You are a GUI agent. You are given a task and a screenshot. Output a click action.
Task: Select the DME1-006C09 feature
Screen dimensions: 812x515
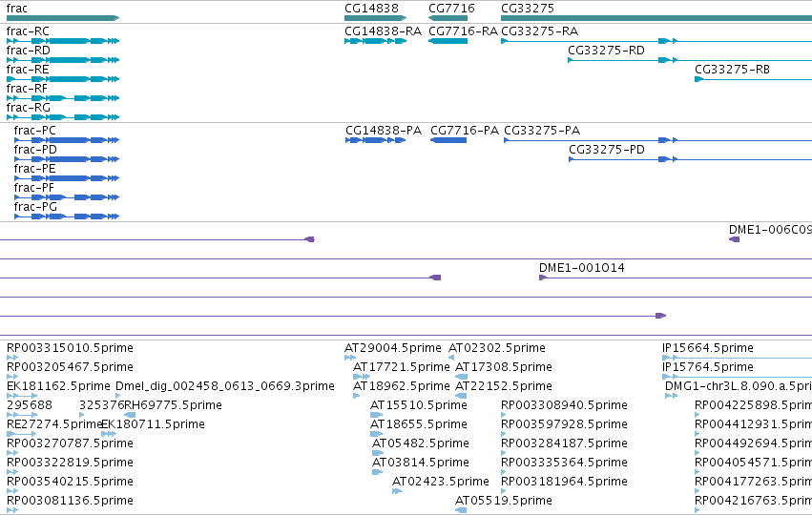[x=734, y=239]
